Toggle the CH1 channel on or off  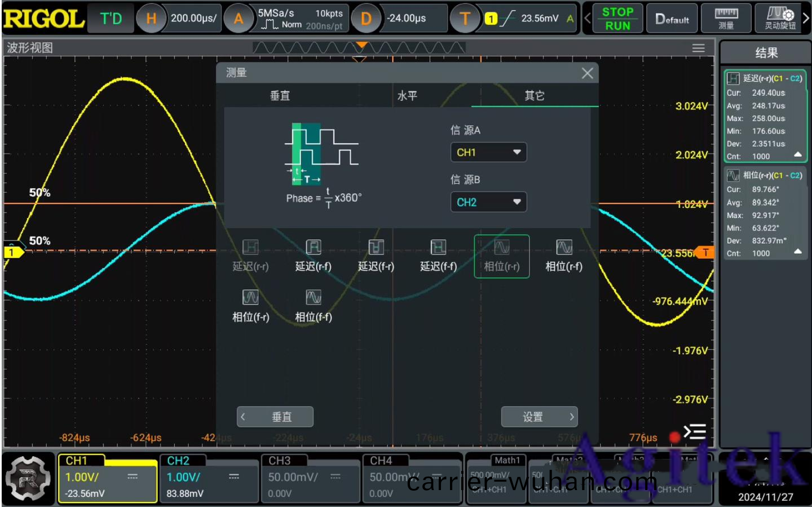[107, 478]
